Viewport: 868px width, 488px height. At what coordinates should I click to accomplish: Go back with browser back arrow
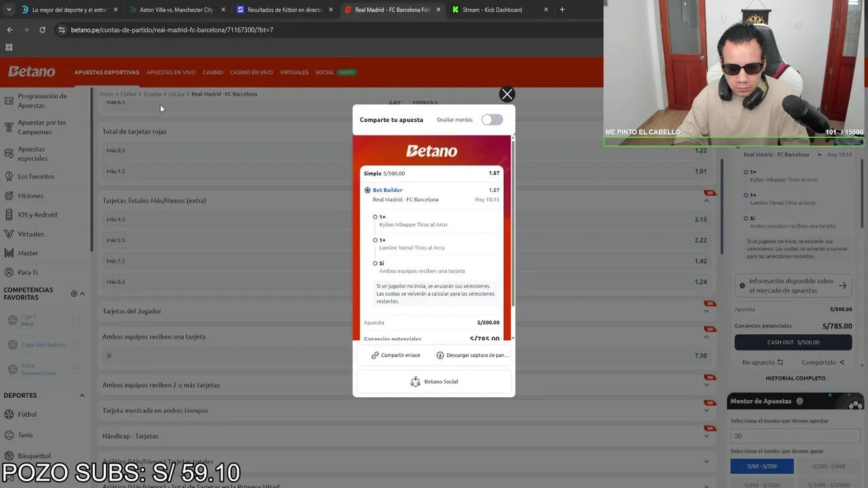click(x=9, y=30)
